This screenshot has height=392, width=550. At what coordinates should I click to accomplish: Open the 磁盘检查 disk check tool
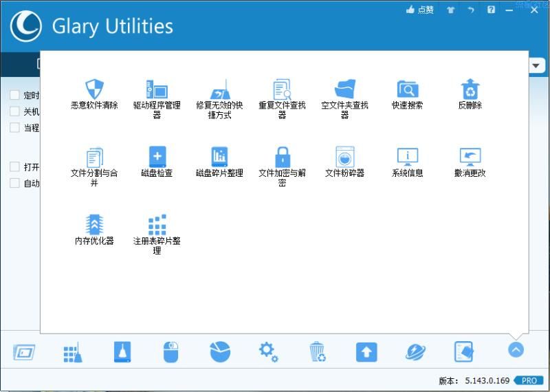pyautogui.click(x=157, y=162)
